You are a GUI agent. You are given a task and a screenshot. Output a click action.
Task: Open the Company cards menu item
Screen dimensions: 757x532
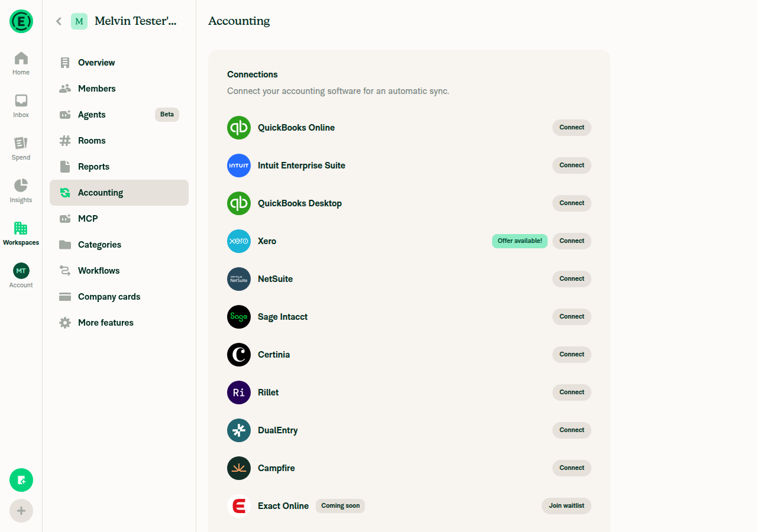coord(119,297)
